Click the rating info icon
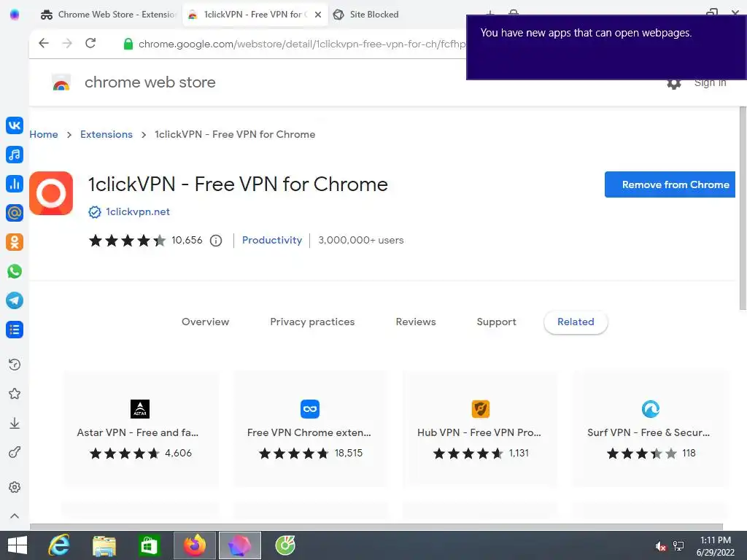 (216, 241)
